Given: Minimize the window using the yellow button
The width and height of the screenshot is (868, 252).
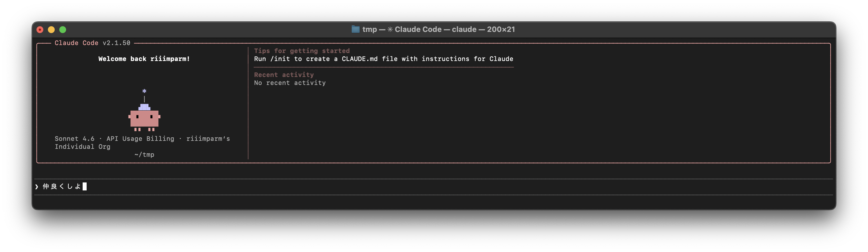Looking at the screenshot, I should pyautogui.click(x=51, y=30).
